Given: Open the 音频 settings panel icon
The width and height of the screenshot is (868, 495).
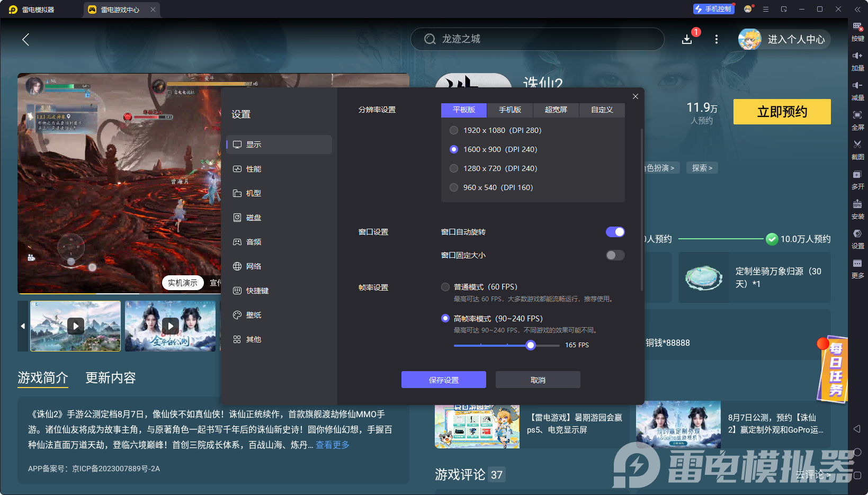Looking at the screenshot, I should (253, 241).
